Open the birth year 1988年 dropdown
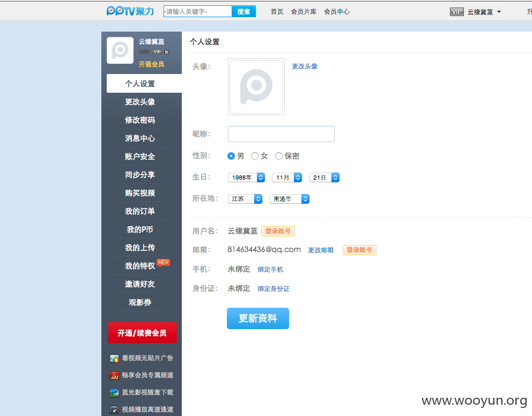This screenshot has width=532, height=416. pos(246,177)
